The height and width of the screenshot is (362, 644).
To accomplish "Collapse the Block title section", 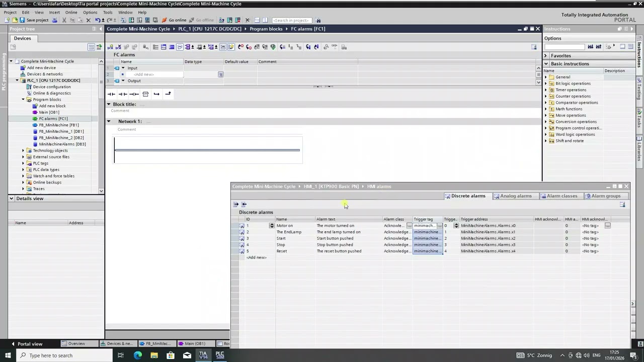I will [x=108, y=104].
